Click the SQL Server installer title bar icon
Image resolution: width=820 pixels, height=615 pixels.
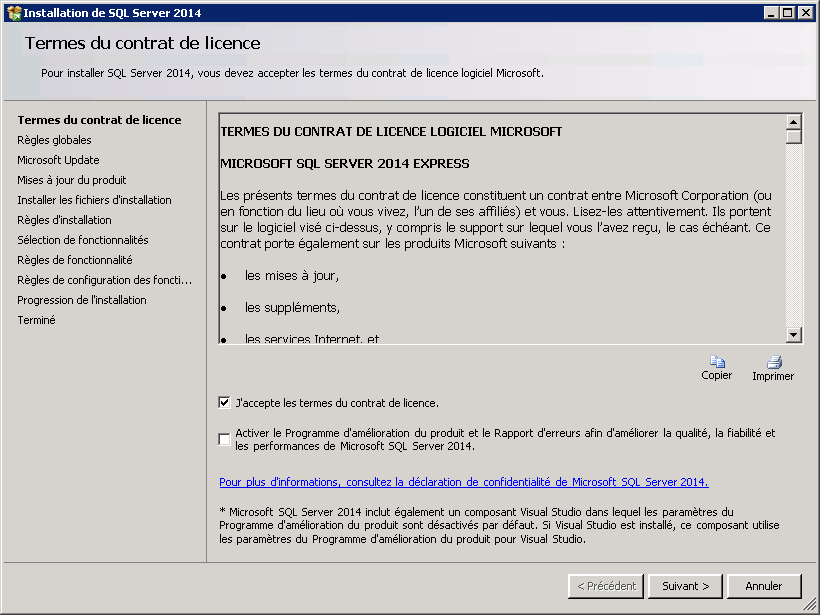pyautogui.click(x=13, y=13)
